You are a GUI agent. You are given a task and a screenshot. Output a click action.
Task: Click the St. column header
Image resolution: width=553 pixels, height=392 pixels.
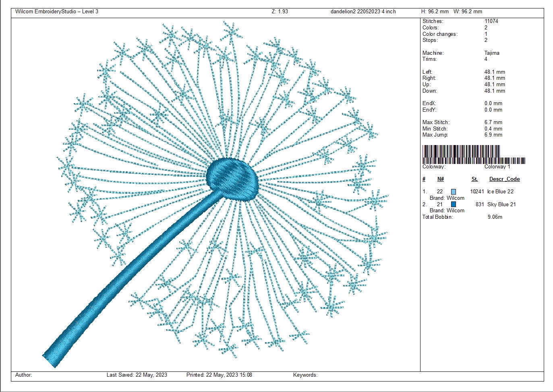click(x=474, y=179)
